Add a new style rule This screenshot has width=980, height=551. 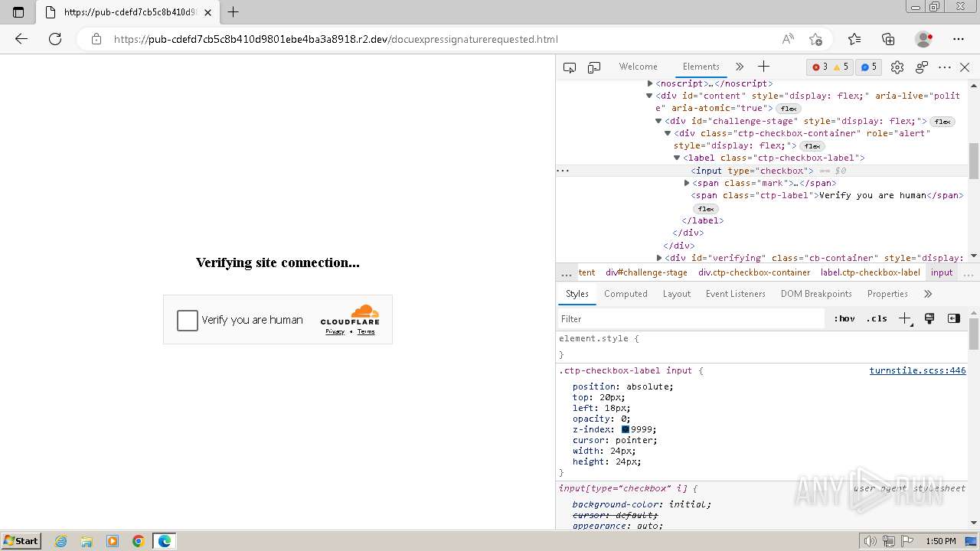coord(905,318)
